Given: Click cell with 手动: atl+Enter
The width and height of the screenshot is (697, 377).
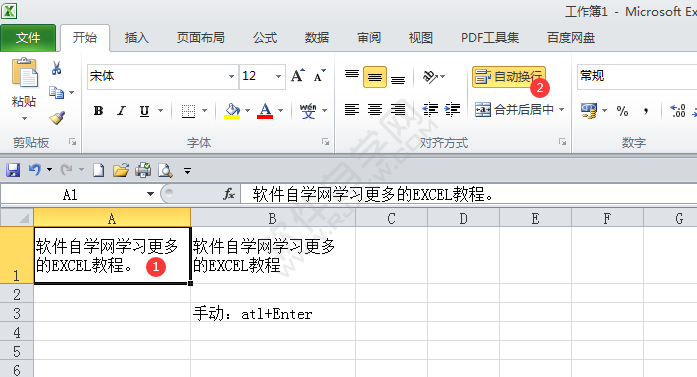Looking at the screenshot, I should point(273,313).
